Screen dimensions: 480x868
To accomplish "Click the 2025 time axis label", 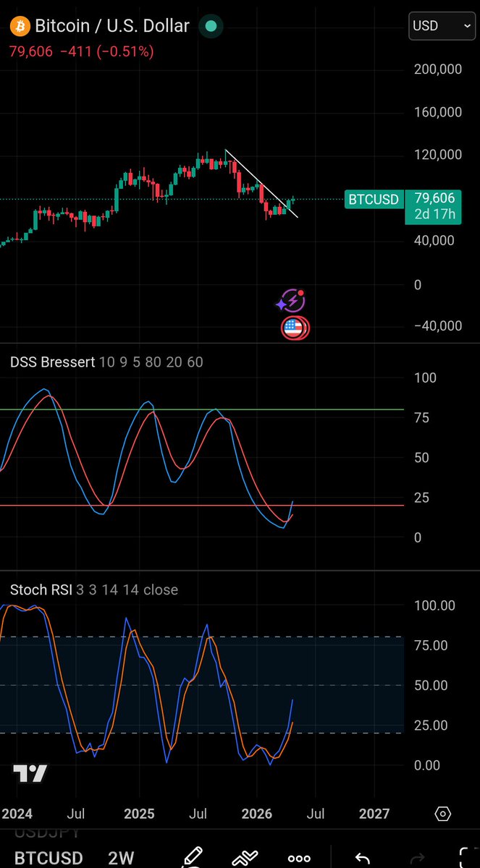I will 139,814.
